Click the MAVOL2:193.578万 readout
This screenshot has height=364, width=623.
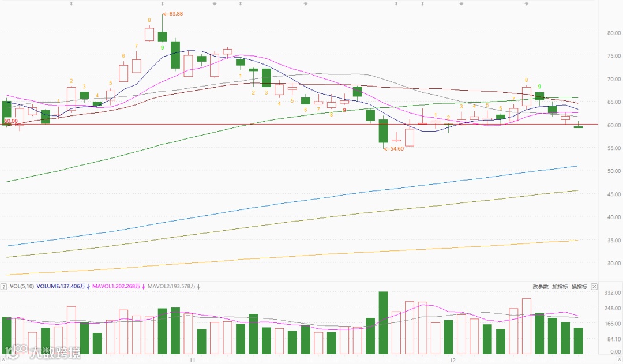click(x=171, y=286)
